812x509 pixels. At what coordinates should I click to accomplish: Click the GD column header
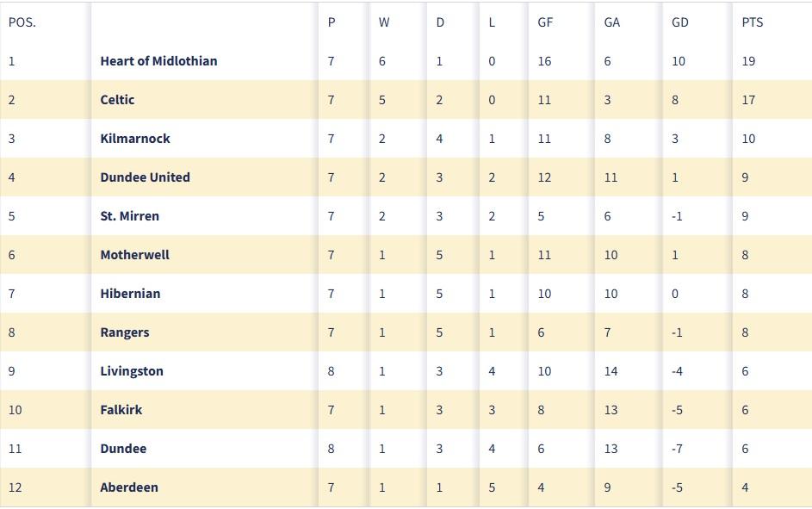pyautogui.click(x=679, y=22)
